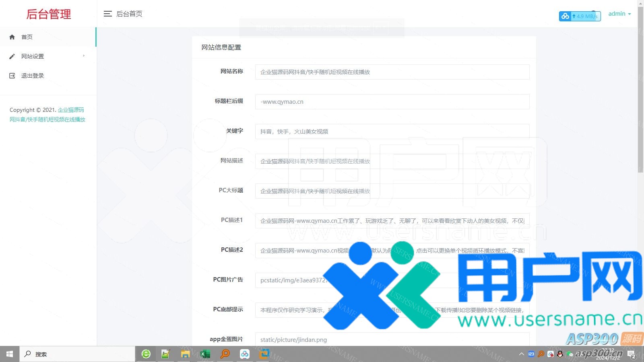Image resolution: width=644 pixels, height=362 pixels.
Task: Open the green 360 browser taskbar icon
Action: coord(146,354)
